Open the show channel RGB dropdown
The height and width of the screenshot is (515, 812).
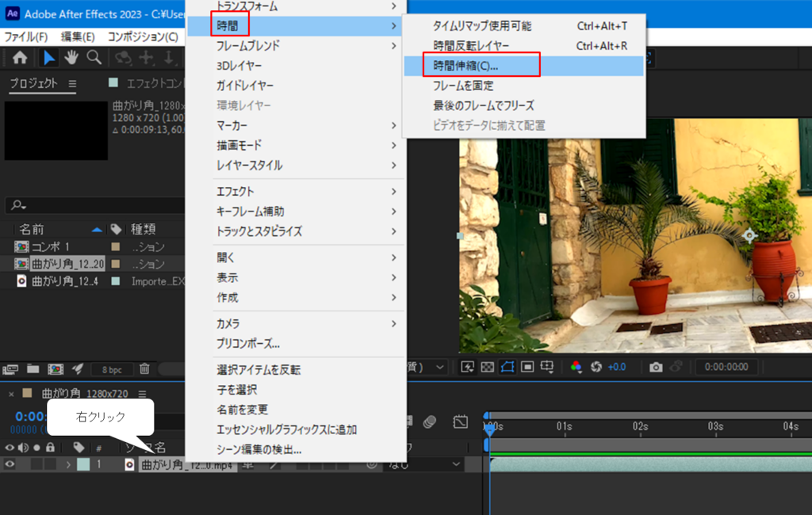(576, 367)
